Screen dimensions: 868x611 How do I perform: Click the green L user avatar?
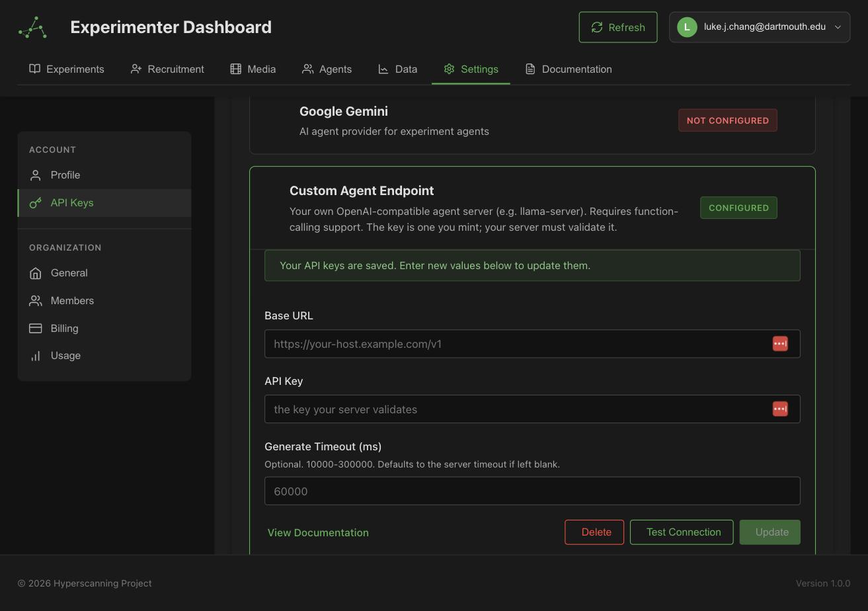coord(687,27)
